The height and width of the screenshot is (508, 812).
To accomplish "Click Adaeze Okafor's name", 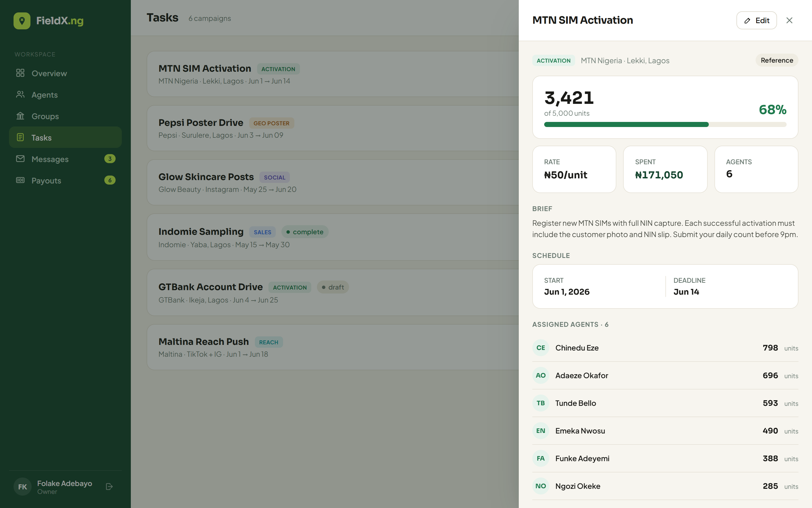I will [x=581, y=375].
